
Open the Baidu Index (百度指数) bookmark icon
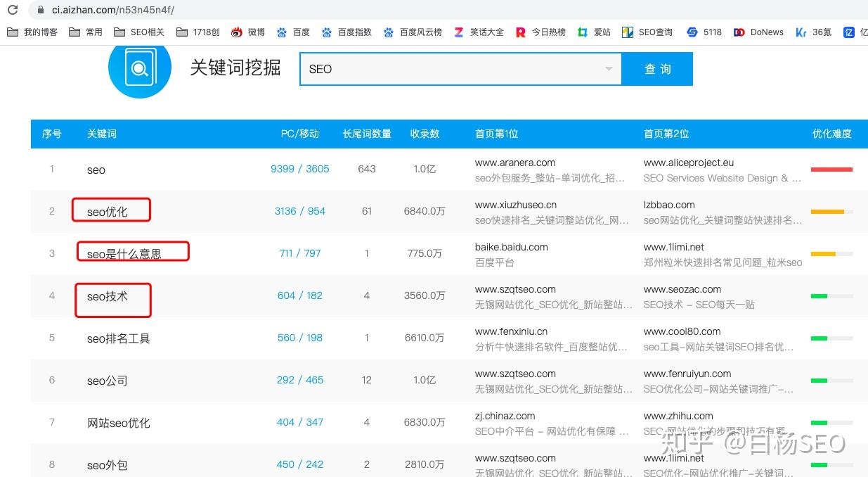325,32
